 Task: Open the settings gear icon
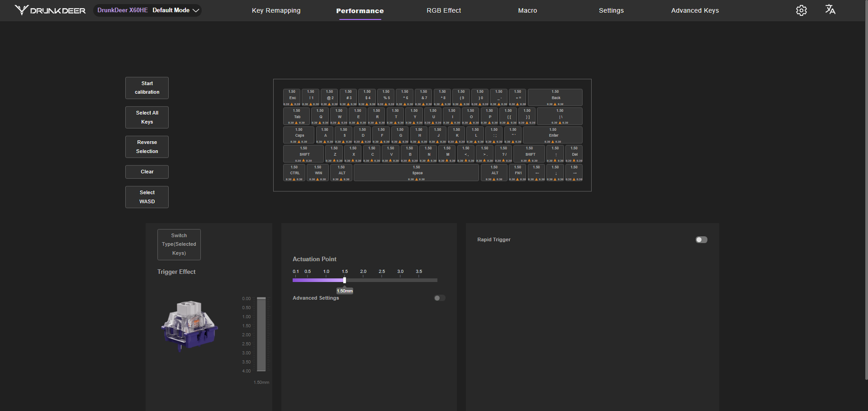click(x=801, y=10)
